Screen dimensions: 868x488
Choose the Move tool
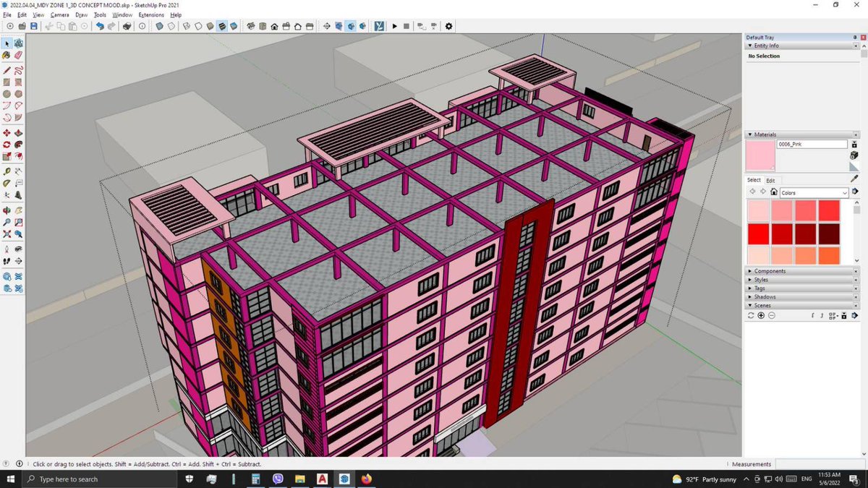pyautogui.click(x=7, y=133)
